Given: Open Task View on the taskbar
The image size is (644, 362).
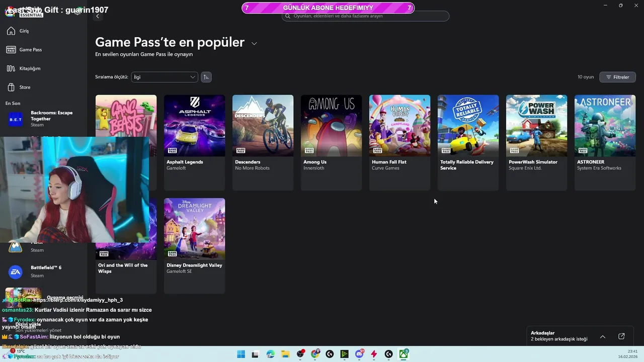Looking at the screenshot, I should [255, 354].
